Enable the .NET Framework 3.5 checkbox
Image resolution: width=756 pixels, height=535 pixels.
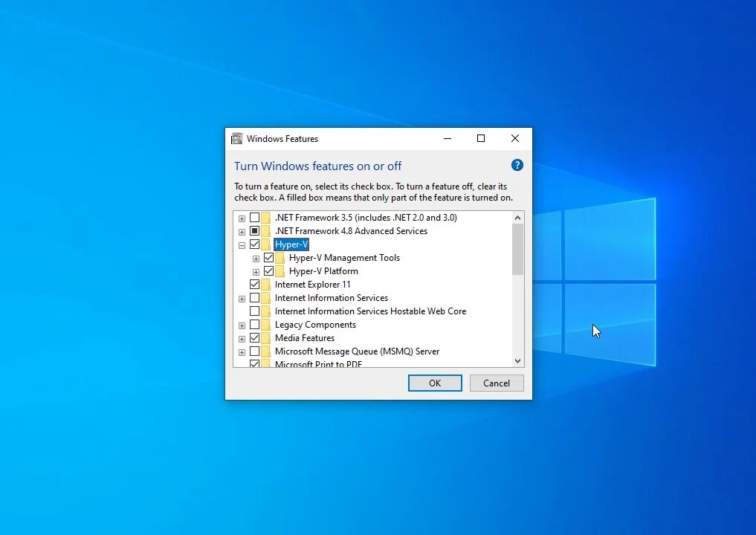[254, 218]
